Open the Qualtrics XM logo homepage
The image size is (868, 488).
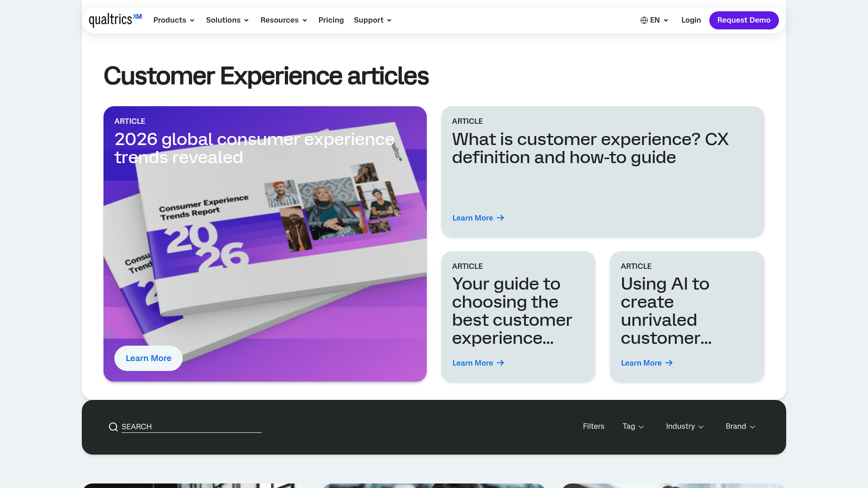(x=115, y=20)
